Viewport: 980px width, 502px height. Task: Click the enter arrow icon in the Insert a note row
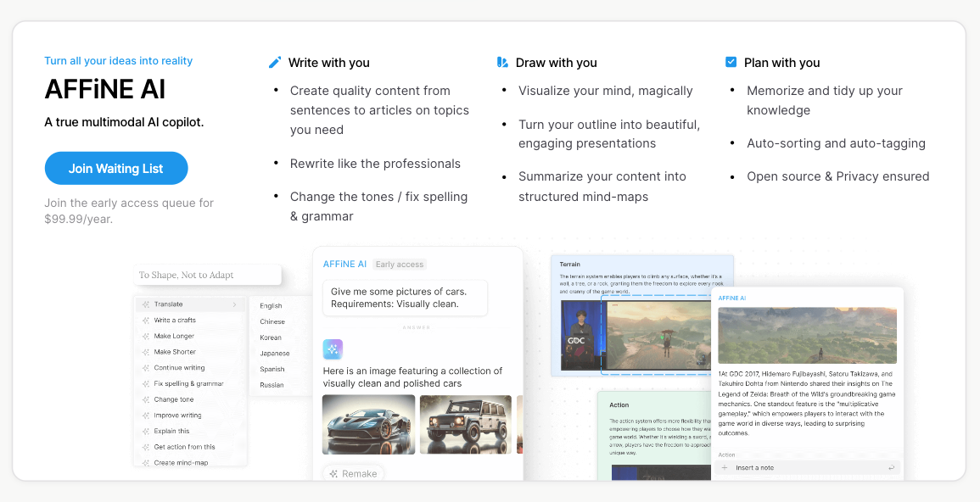[x=891, y=468]
